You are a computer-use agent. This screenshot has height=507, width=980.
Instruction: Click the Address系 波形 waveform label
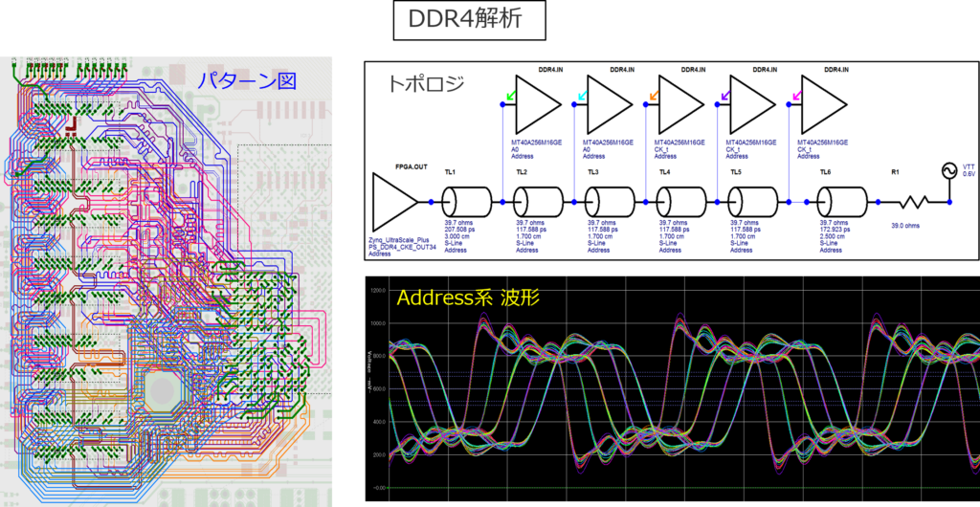[449, 298]
